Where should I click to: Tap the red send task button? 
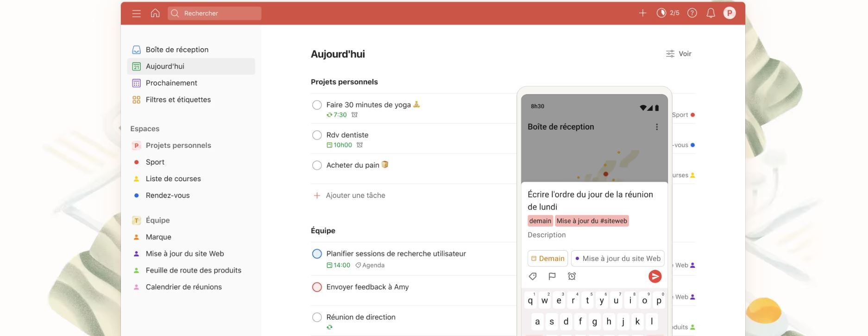point(655,277)
